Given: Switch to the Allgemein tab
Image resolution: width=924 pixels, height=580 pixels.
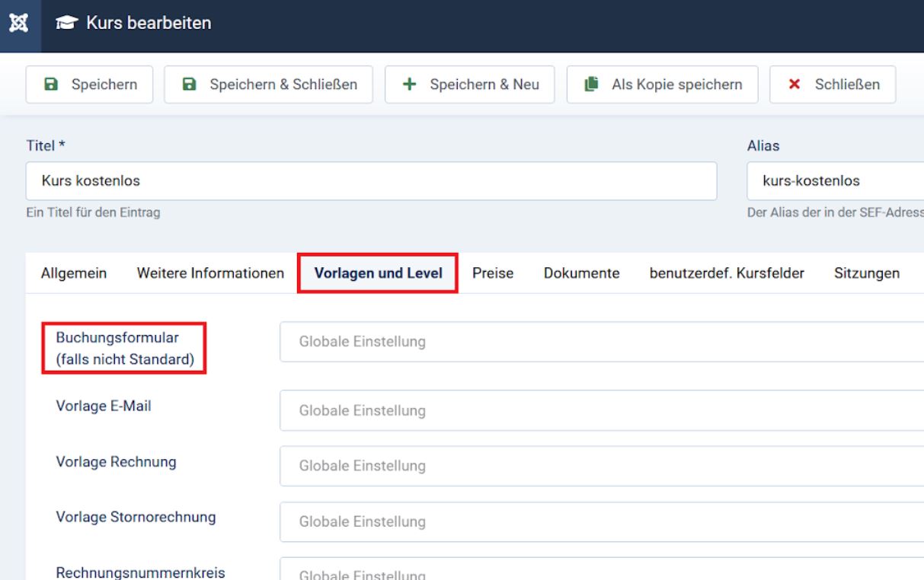Looking at the screenshot, I should pos(73,273).
